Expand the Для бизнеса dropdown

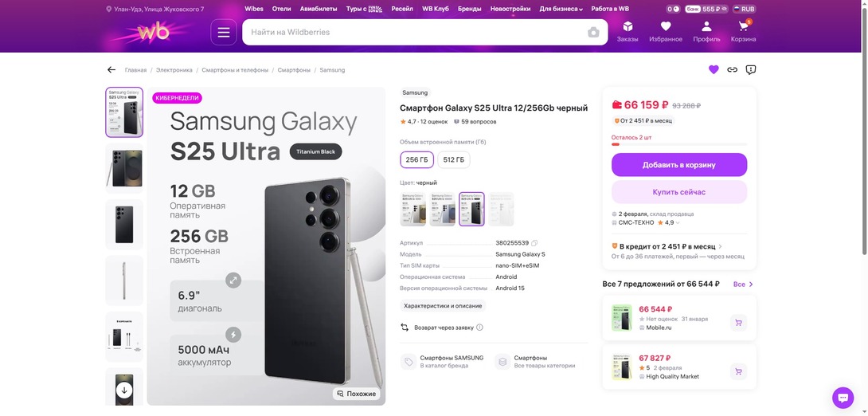pyautogui.click(x=561, y=10)
